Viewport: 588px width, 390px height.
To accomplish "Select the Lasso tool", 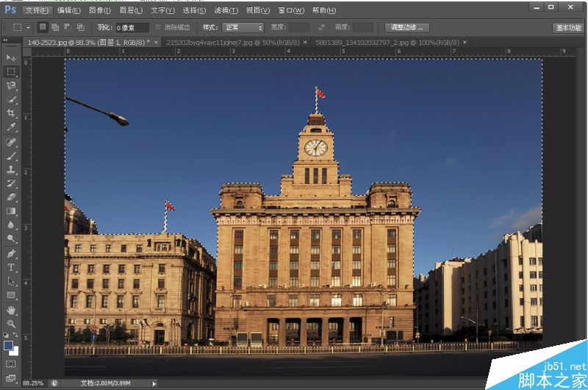I will pos(11,85).
